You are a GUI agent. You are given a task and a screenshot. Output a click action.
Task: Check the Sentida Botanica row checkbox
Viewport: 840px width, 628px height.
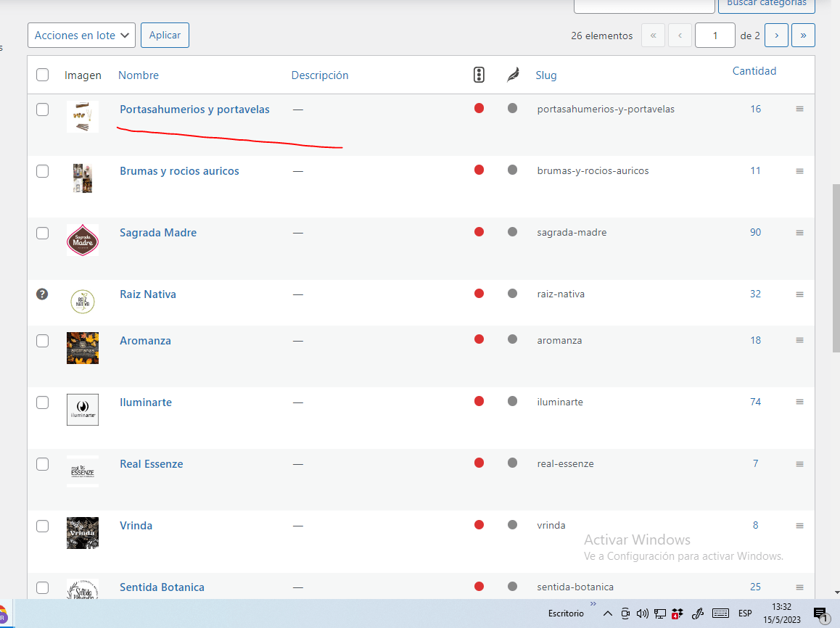[x=42, y=588]
